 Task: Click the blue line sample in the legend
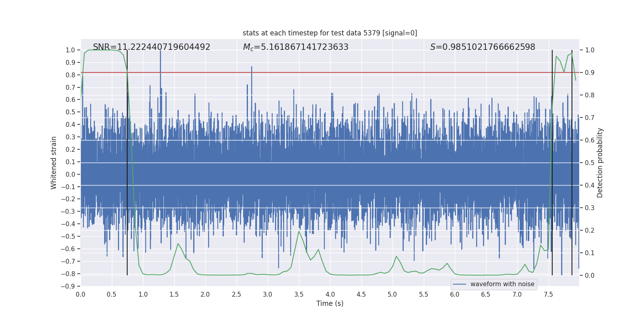click(459, 284)
